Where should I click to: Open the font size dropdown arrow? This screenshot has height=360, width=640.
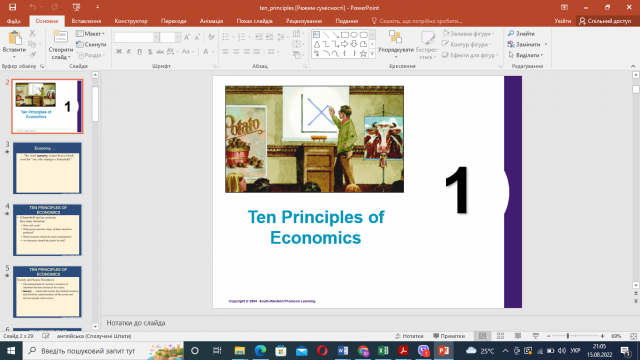[178, 38]
